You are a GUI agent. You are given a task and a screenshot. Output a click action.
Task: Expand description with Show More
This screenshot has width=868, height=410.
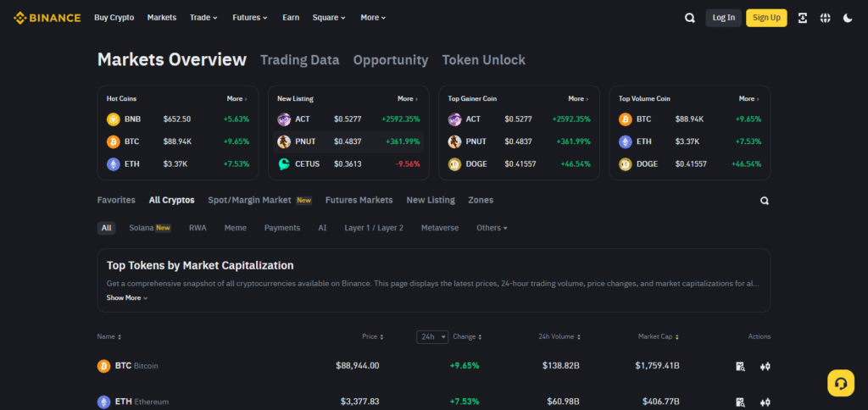[127, 297]
